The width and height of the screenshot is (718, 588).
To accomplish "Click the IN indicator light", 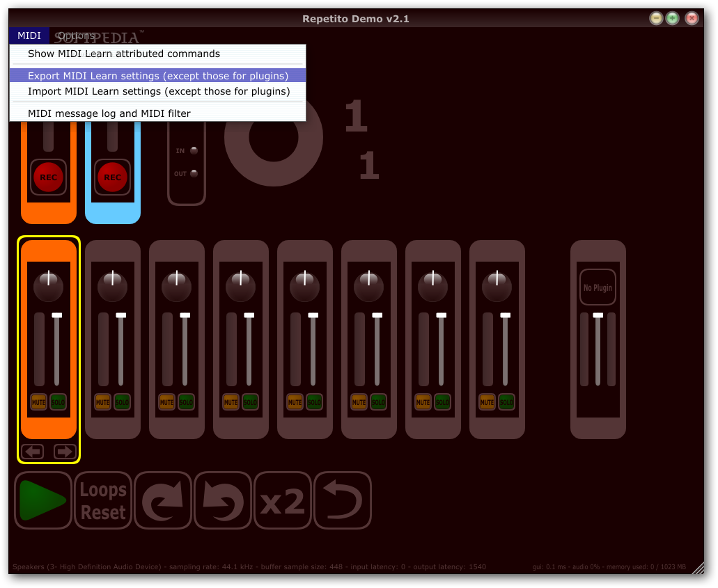I will 194,150.
